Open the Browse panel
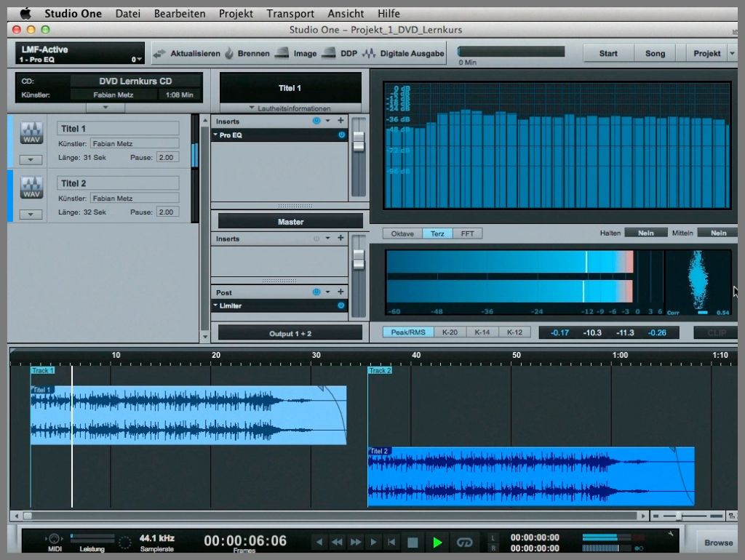This screenshot has height=560, width=745. (x=718, y=543)
